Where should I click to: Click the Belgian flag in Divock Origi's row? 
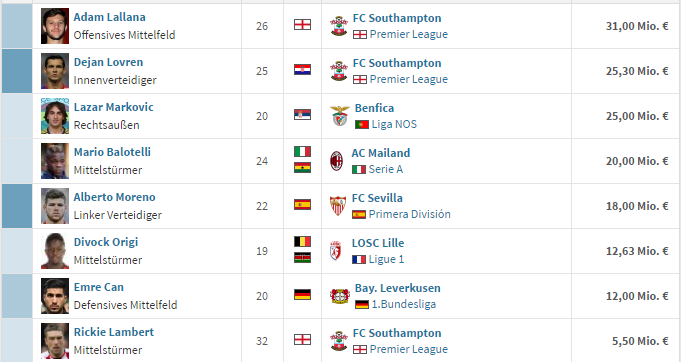[x=302, y=241]
